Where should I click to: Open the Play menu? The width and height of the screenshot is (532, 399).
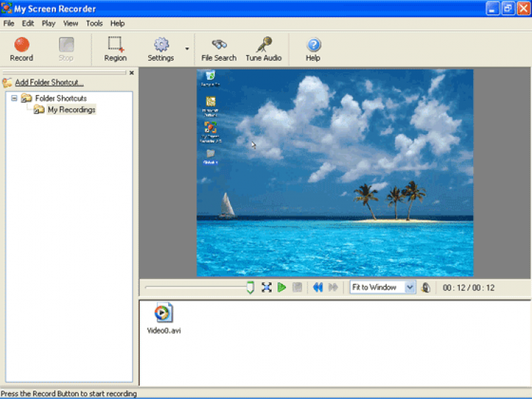48,23
